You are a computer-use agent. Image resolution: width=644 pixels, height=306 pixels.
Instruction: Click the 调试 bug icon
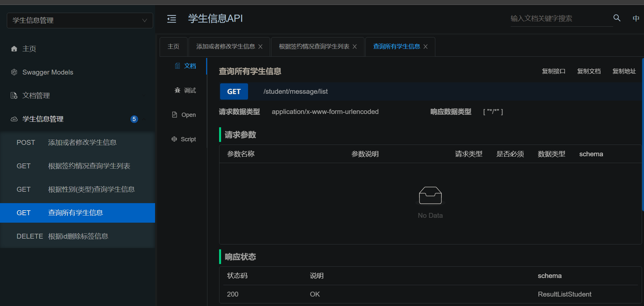pyautogui.click(x=177, y=90)
